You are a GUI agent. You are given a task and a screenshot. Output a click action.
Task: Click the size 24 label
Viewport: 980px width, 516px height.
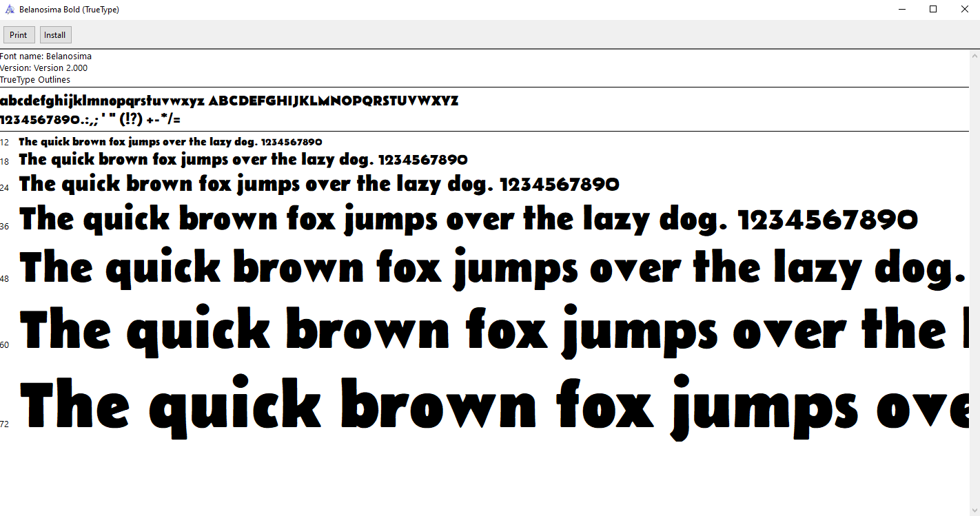click(5, 187)
